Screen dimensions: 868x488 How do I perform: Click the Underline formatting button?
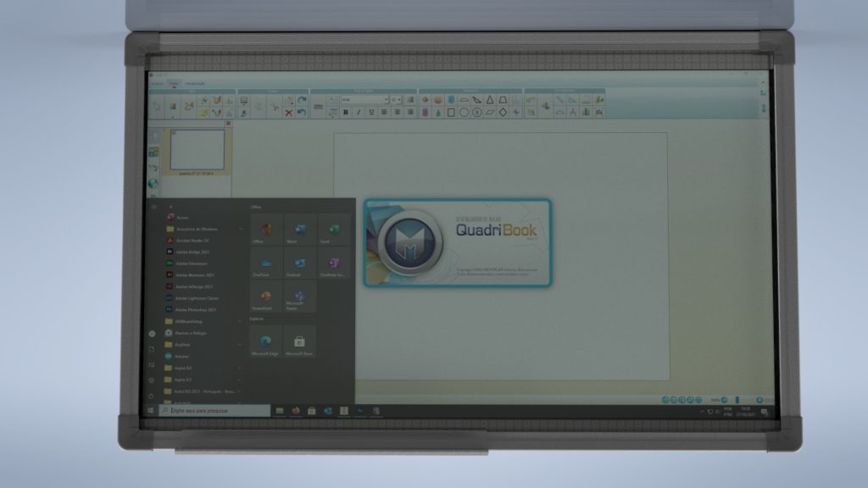click(x=371, y=112)
